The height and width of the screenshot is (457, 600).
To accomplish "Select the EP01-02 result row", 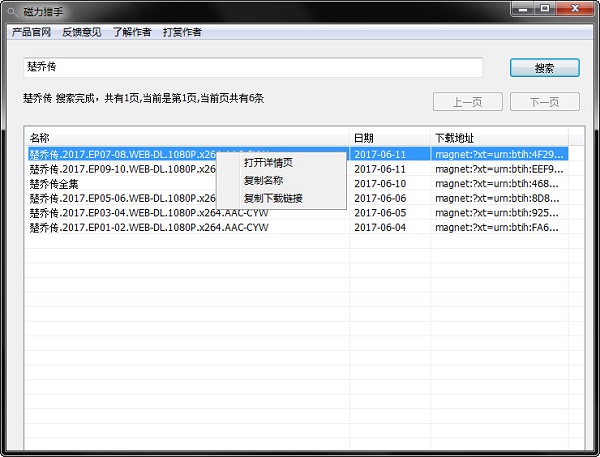I will 148,228.
